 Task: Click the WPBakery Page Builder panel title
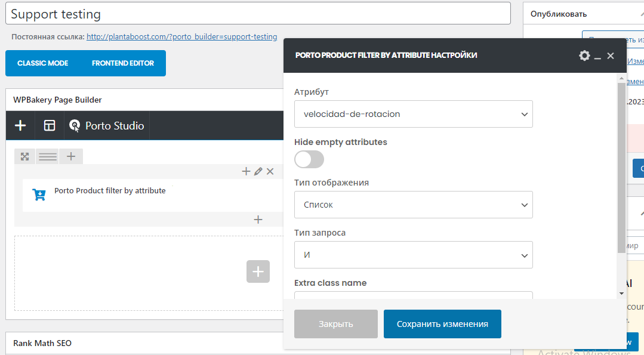tap(57, 100)
